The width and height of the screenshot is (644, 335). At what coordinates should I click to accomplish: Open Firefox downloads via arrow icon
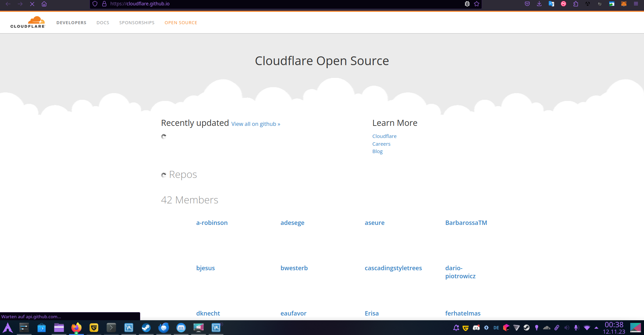[539, 4]
